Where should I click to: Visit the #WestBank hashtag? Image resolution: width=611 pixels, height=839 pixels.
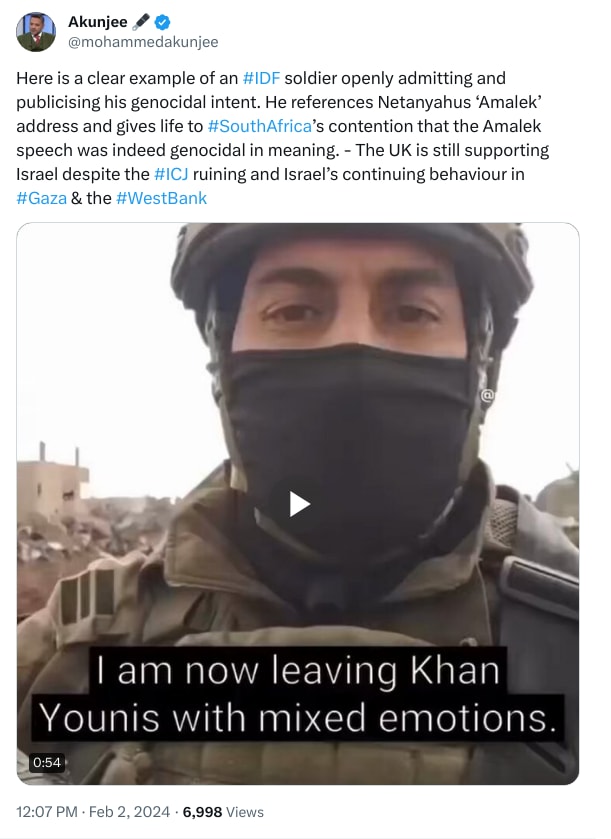(162, 198)
